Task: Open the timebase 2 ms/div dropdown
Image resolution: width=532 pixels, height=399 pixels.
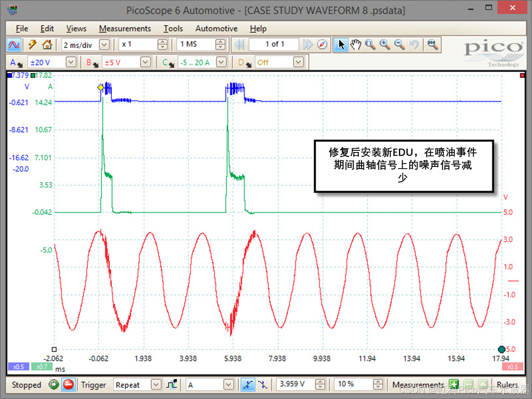Action: (x=104, y=44)
